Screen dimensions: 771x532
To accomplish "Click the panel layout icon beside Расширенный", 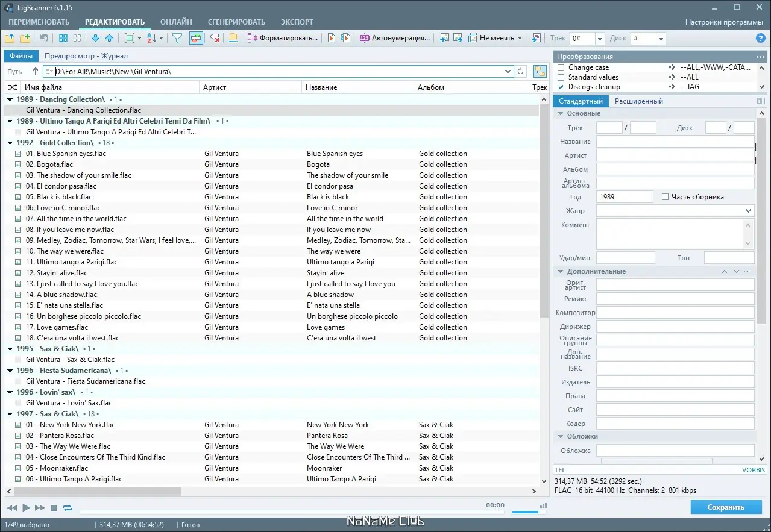I will (761, 101).
